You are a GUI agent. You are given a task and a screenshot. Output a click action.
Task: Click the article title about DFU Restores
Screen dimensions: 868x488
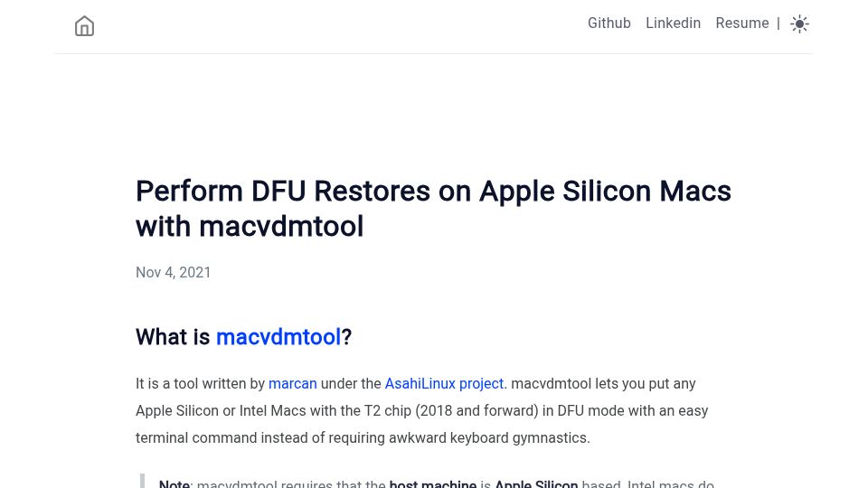433,209
